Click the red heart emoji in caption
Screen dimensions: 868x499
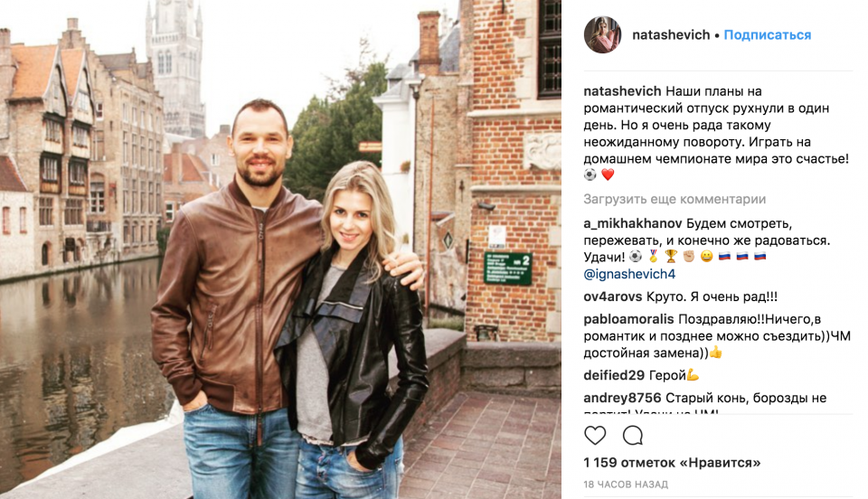click(x=608, y=174)
